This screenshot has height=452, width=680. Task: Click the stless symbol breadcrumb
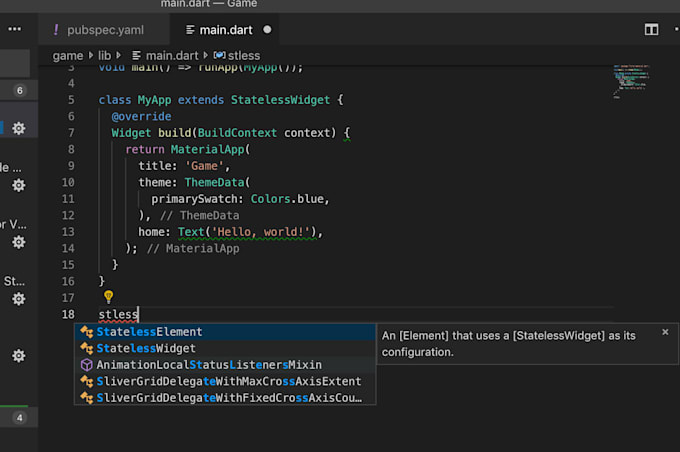click(237, 56)
